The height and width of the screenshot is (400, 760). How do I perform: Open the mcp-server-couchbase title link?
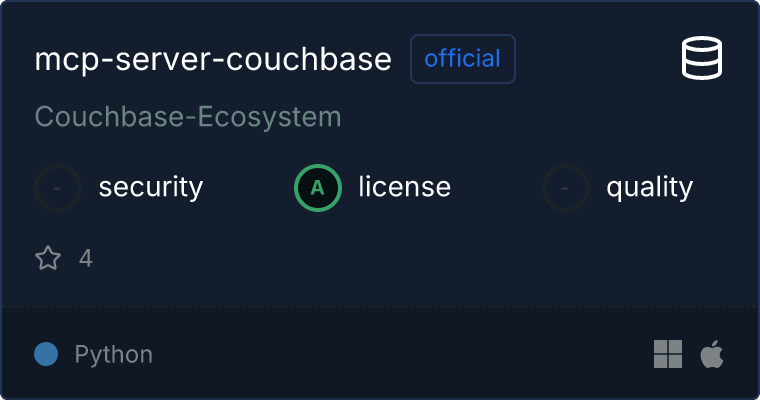pyautogui.click(x=213, y=60)
